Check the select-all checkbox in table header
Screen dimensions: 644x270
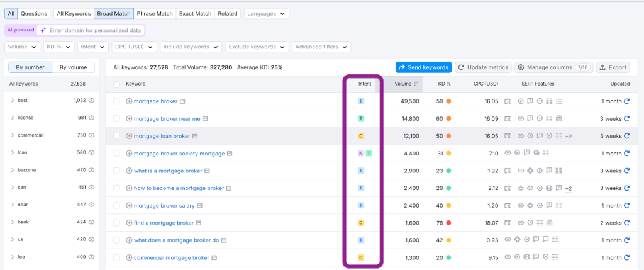click(x=116, y=84)
